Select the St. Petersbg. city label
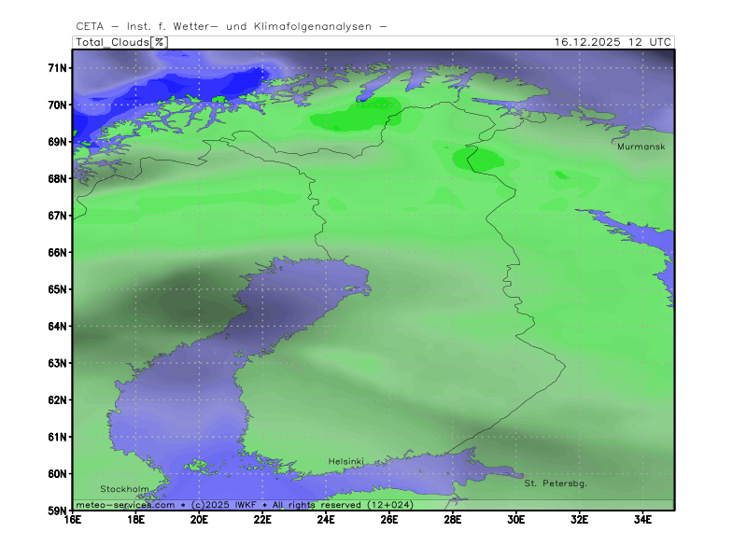The height and width of the screenshot is (560, 747). [556, 483]
